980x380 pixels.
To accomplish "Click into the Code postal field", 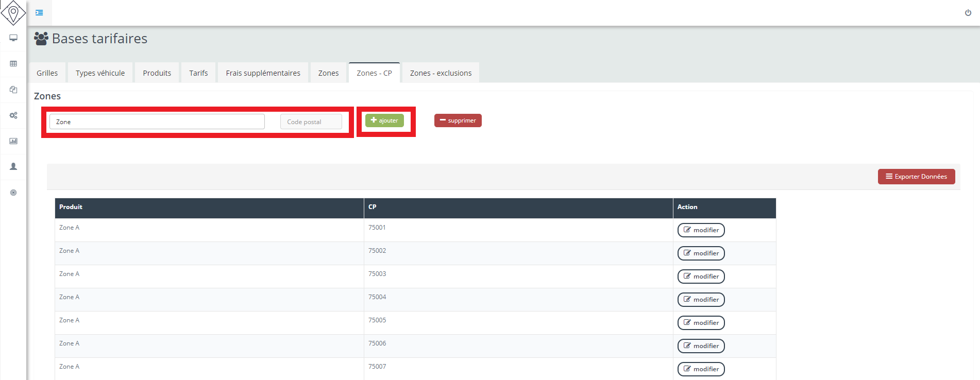I will 311,122.
